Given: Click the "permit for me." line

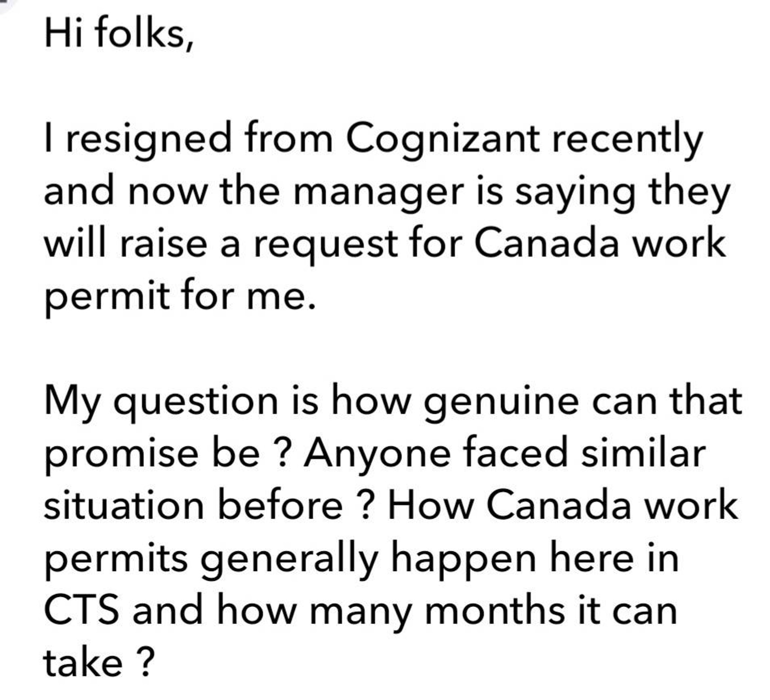Looking at the screenshot, I should (x=180, y=296).
